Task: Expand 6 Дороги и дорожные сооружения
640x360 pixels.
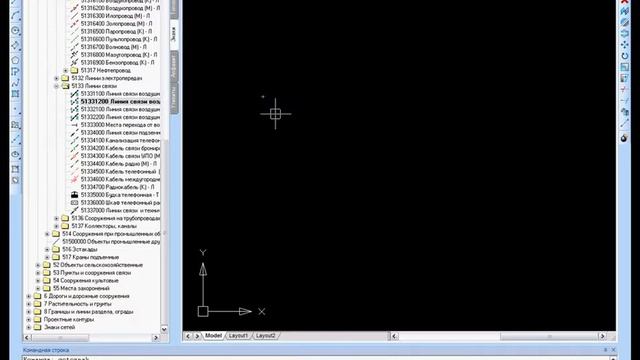Action: point(29,296)
